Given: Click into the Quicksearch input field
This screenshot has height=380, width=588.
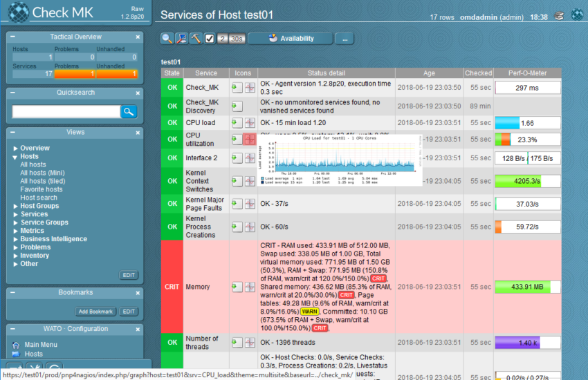Looking at the screenshot, I should click(66, 111).
